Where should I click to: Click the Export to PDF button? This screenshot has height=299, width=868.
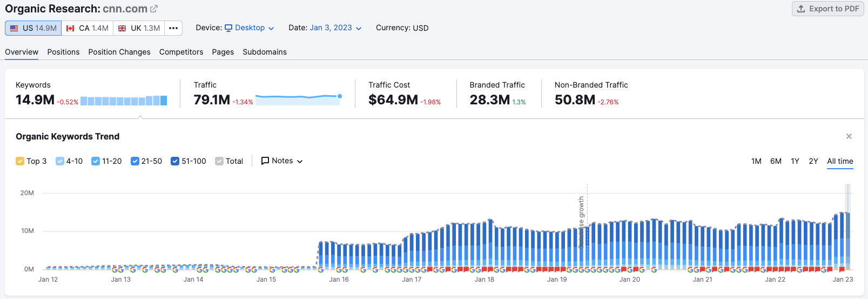click(x=827, y=9)
